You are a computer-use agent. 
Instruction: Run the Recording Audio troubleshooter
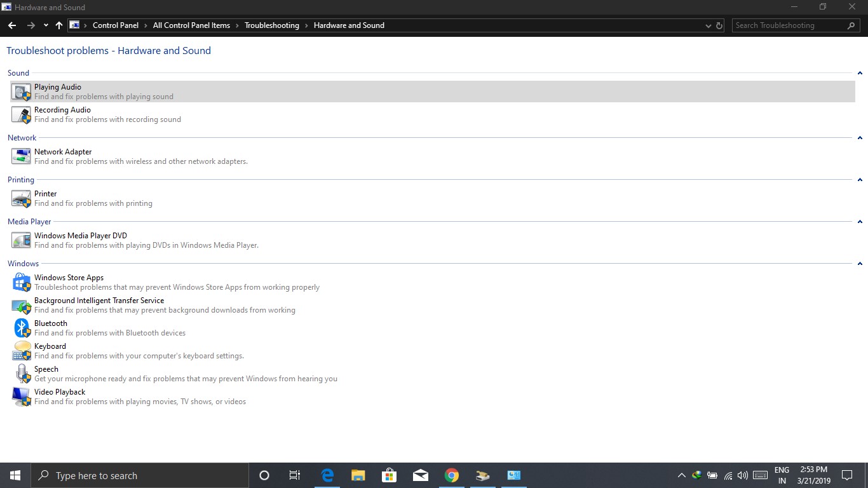[62, 110]
